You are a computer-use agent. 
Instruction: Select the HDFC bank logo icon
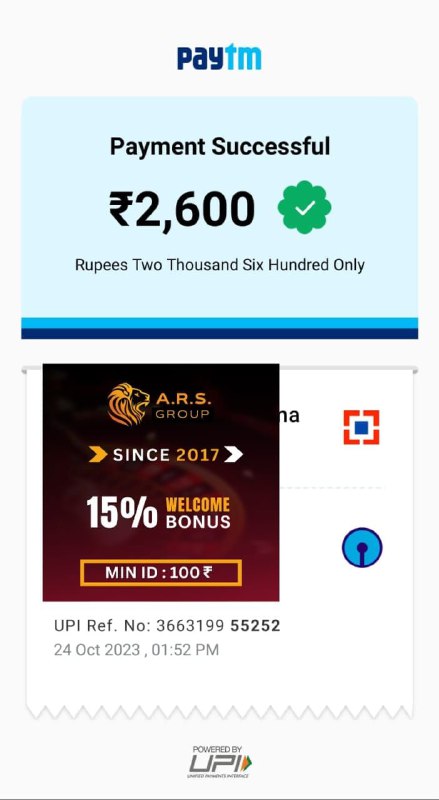[x=361, y=427]
